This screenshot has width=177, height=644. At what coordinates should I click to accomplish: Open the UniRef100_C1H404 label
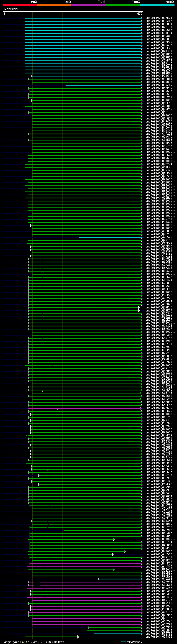pyautogui.click(x=159, y=280)
